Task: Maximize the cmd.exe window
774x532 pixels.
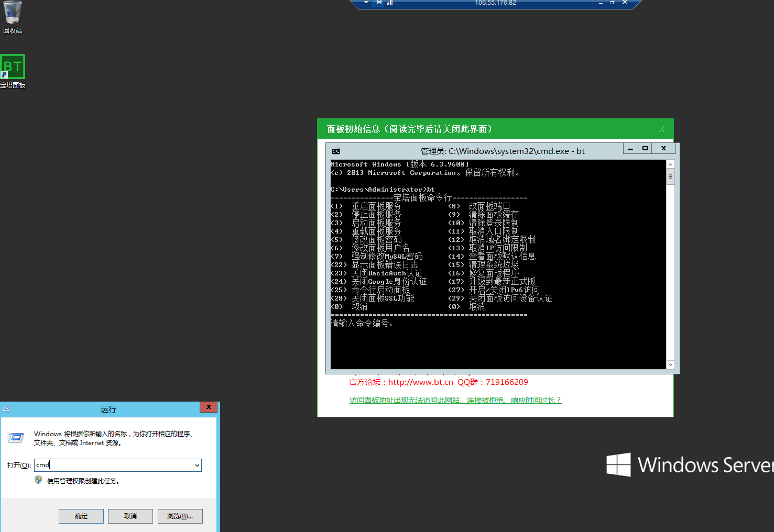Action: [x=645, y=149]
